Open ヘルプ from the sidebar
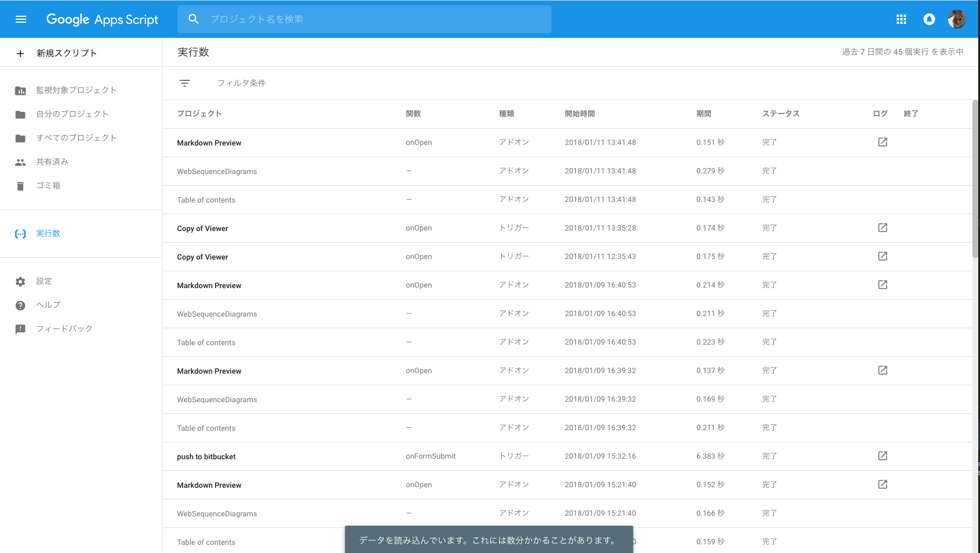Viewport: 980px width, 553px height. 47,304
